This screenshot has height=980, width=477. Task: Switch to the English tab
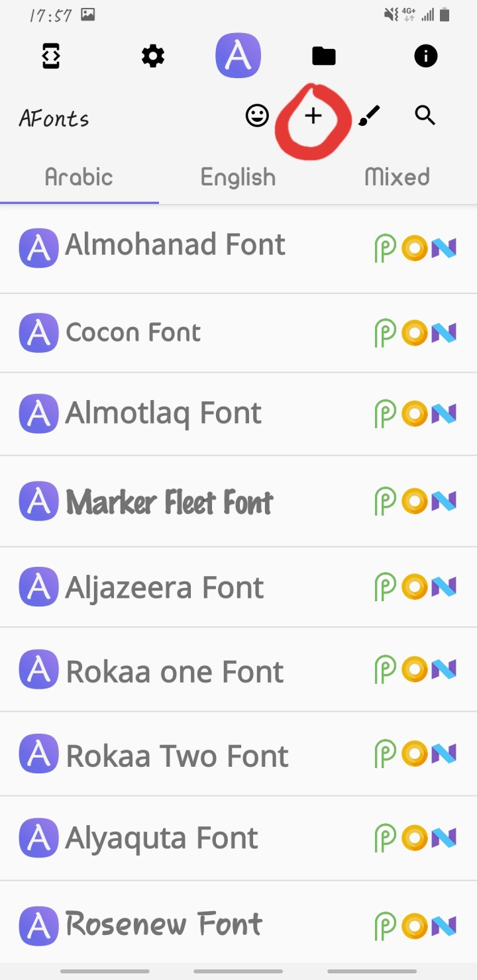238,177
